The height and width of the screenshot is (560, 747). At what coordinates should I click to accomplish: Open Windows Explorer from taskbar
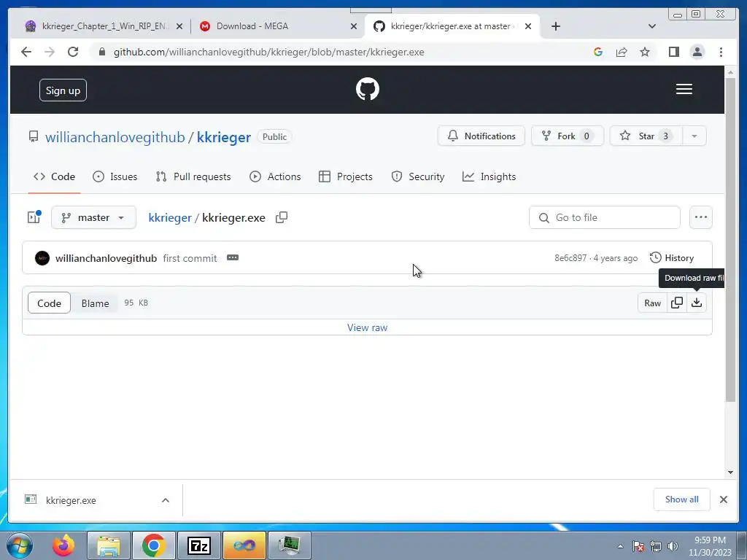click(x=109, y=545)
